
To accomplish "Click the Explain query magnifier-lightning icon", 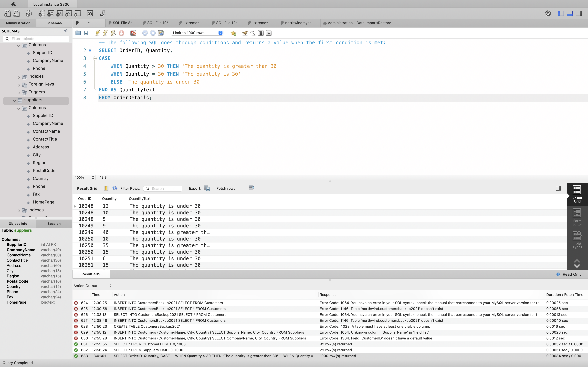I will (114, 33).
